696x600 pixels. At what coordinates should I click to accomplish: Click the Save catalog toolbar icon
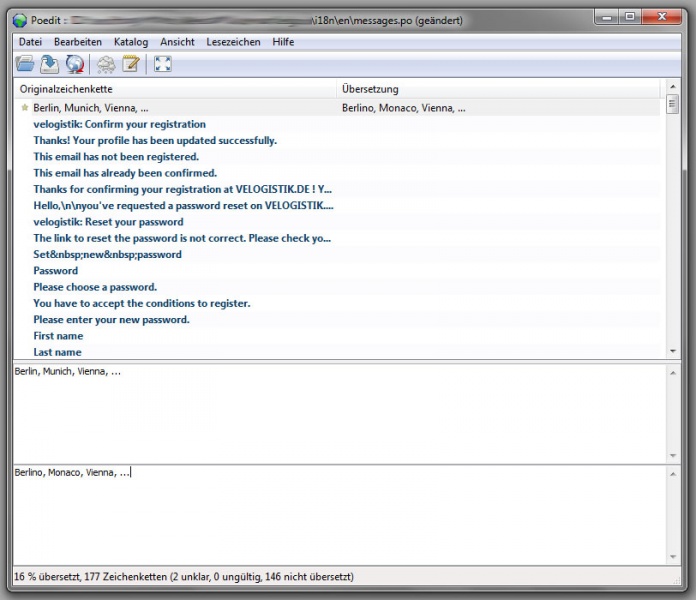50,65
